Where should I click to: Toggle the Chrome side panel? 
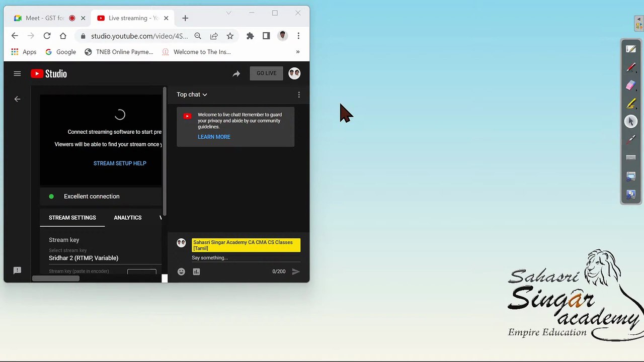[x=266, y=36]
